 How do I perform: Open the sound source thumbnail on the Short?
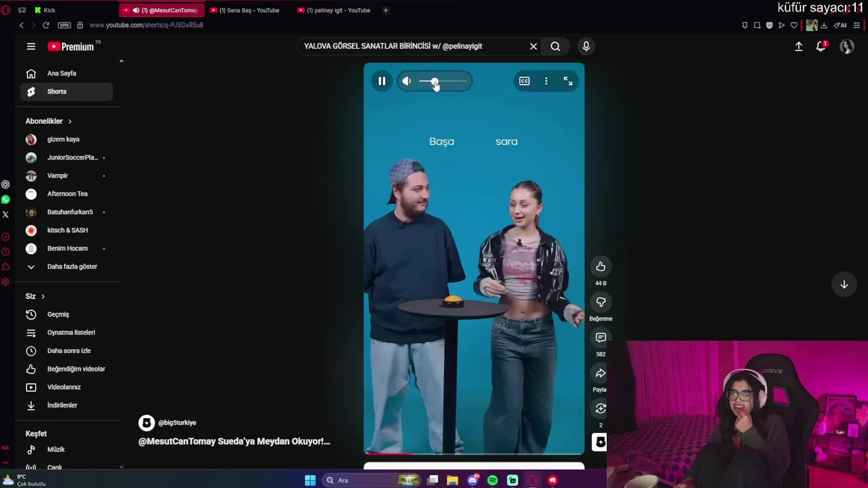pos(599,443)
